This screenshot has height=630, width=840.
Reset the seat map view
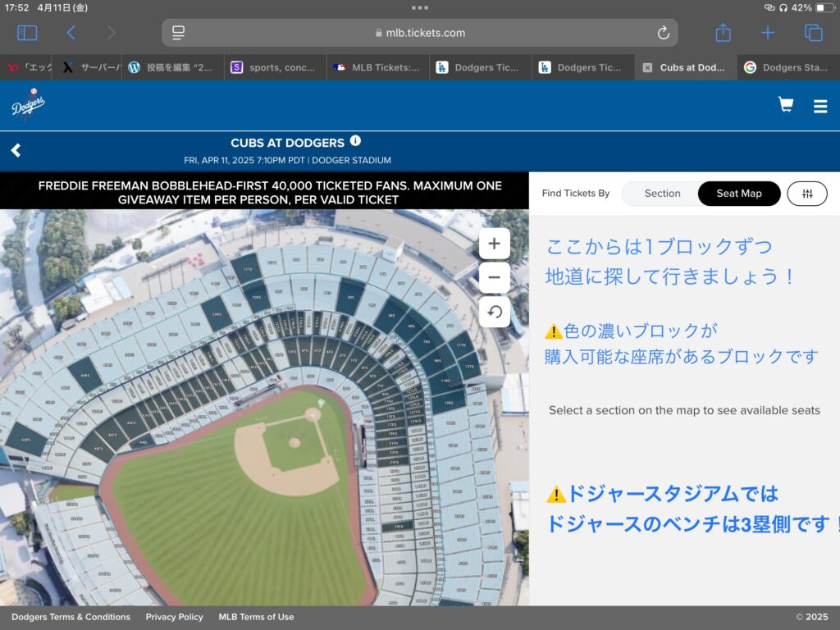494,312
